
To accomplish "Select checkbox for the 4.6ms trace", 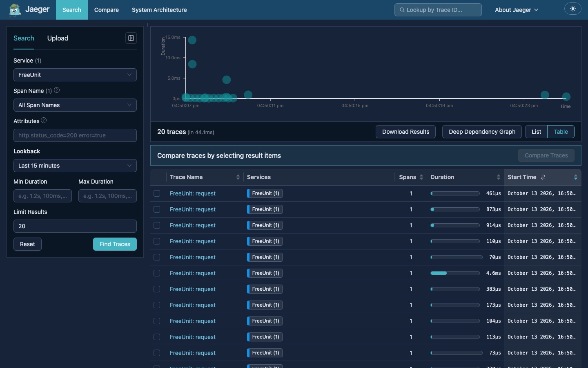I will [157, 273].
